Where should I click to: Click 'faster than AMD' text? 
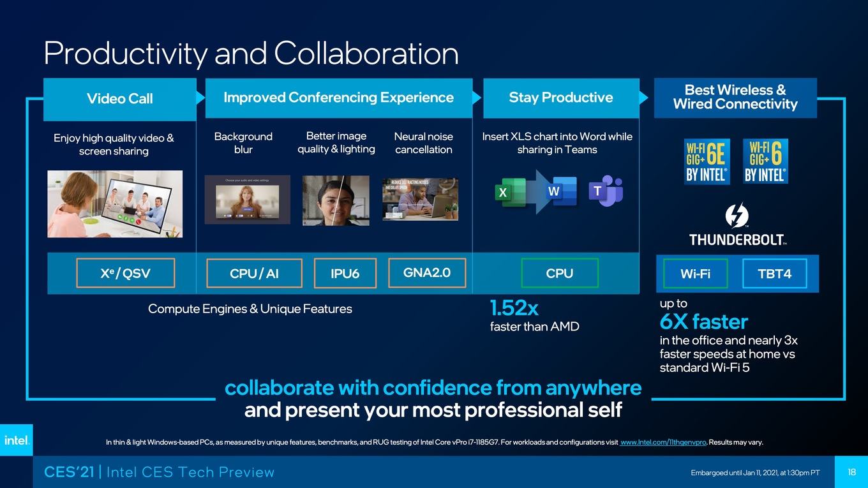click(x=535, y=327)
